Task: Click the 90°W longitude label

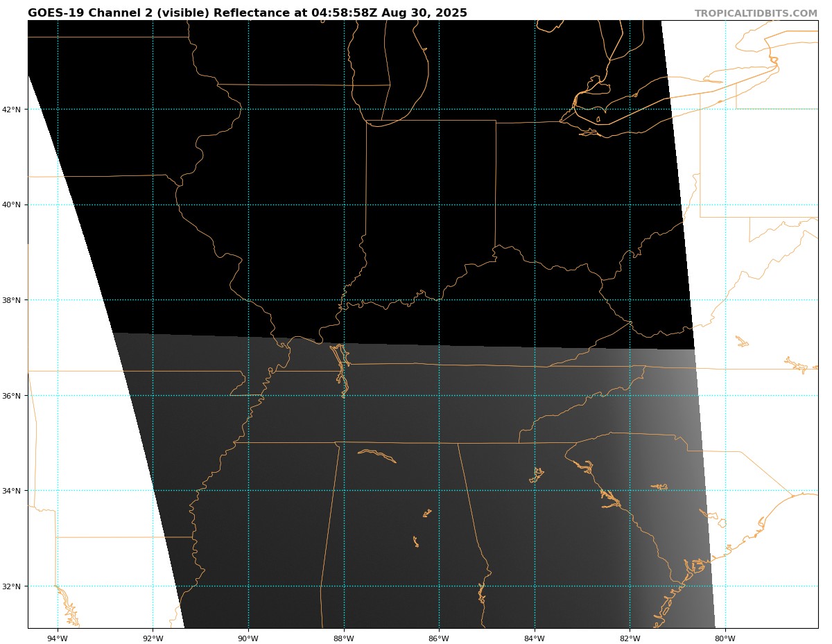Action: click(x=248, y=638)
